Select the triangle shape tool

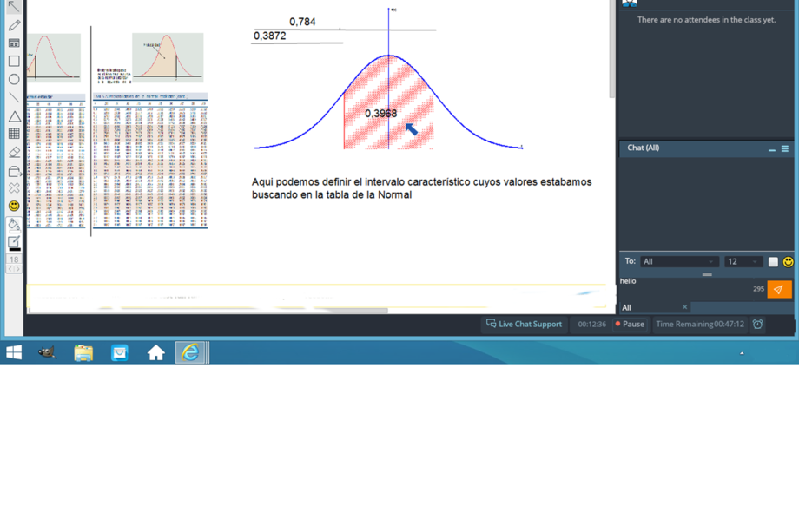tap(14, 116)
